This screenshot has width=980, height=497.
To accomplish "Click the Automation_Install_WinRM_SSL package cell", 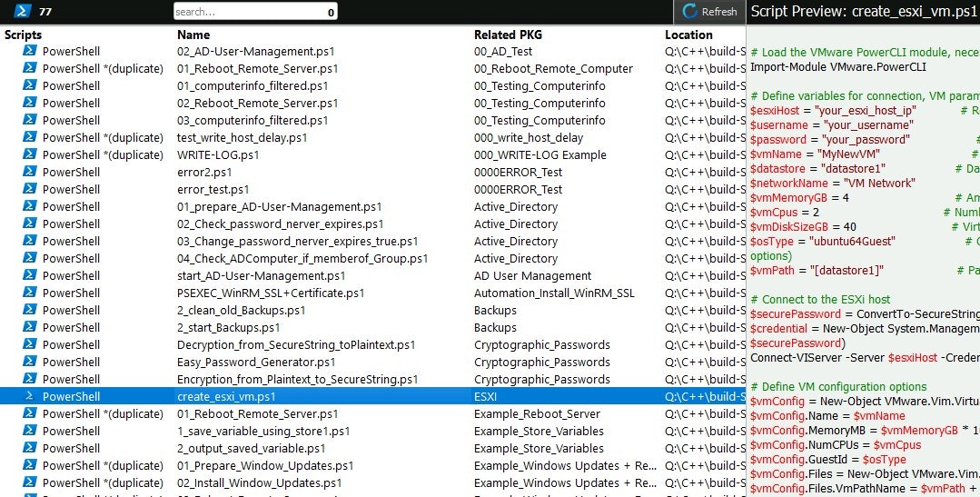I will tap(554, 293).
